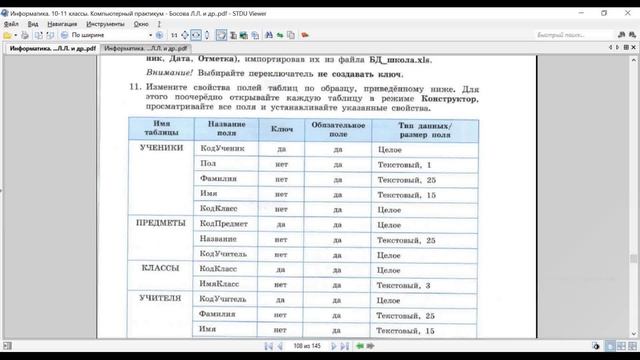Viewport: 640px width, 360px height.
Task: Select single page layout mode
Action: coord(610,346)
